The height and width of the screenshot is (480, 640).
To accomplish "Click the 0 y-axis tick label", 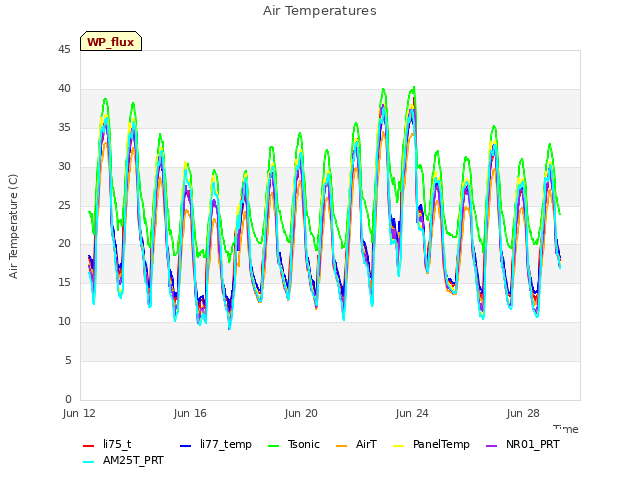I will (x=68, y=399).
